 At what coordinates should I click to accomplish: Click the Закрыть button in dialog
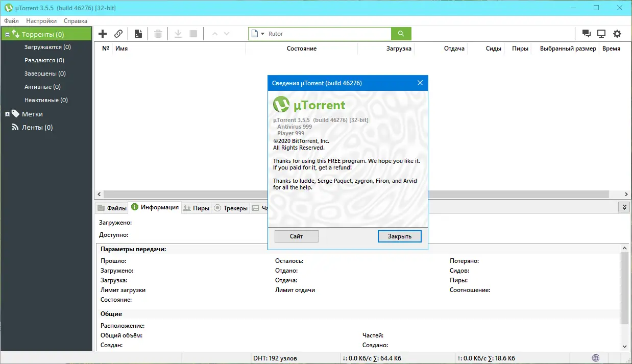[400, 236]
